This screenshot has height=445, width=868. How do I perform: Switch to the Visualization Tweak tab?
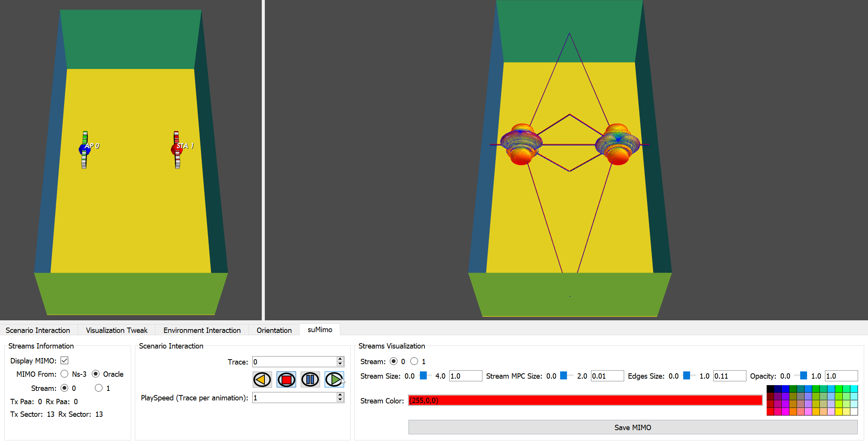[x=117, y=330]
